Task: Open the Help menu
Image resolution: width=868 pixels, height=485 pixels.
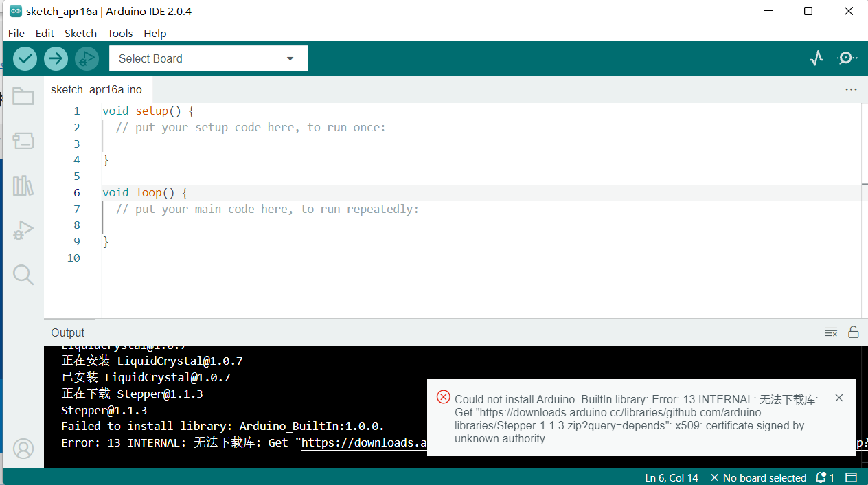Action: (x=155, y=33)
